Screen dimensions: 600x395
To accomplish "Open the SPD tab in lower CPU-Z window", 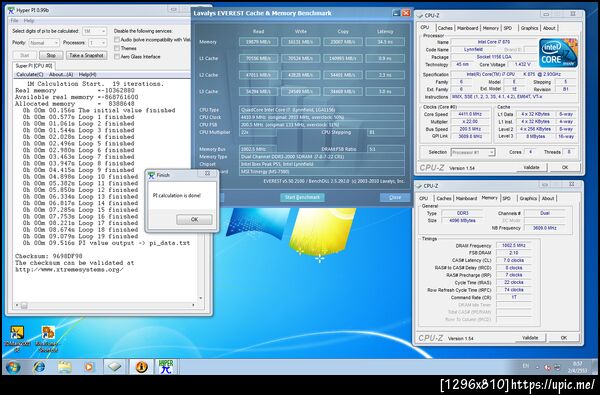I will click(x=507, y=198).
